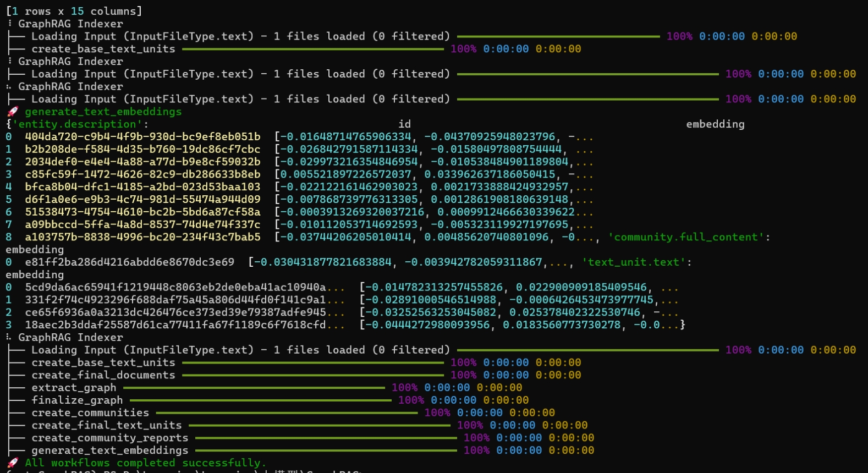Click embedding value -0.0003913269320037216

352,212
